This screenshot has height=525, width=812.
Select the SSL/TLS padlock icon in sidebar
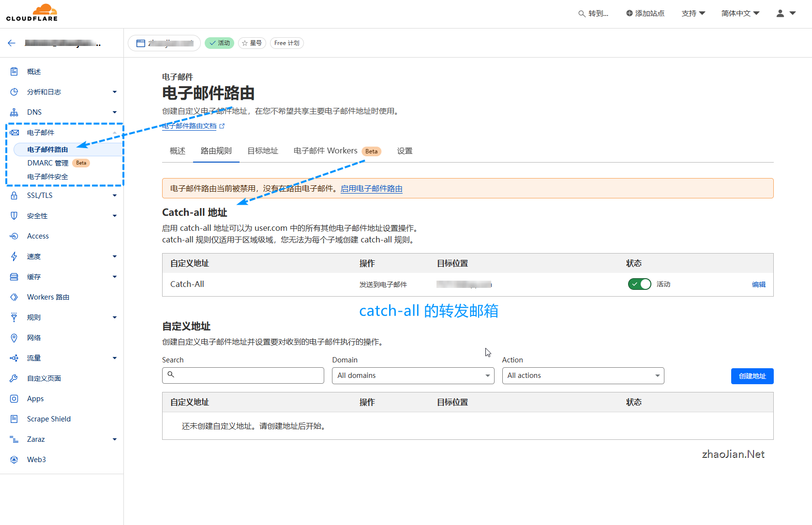(14, 195)
